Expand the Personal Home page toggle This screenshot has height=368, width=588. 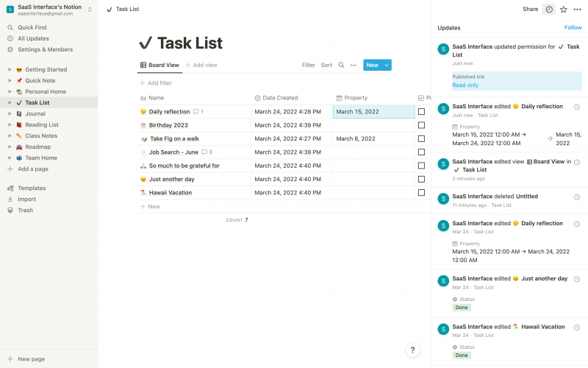[x=10, y=91]
